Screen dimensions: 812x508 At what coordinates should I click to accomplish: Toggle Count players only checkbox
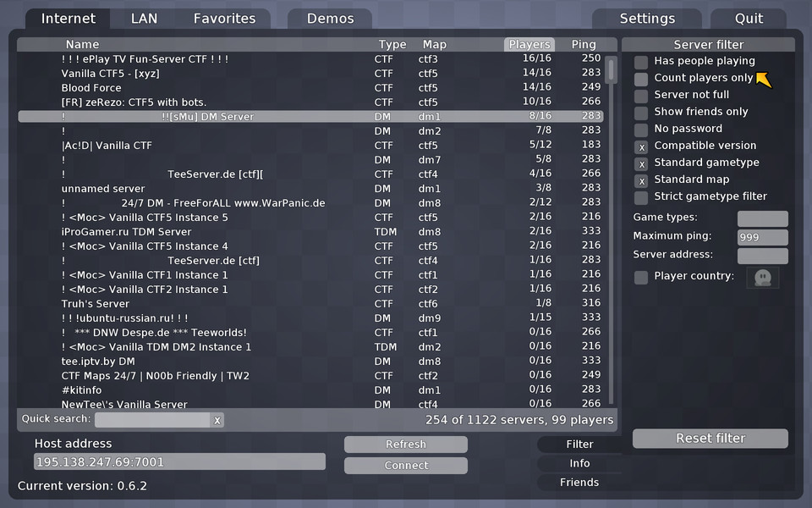641,80
